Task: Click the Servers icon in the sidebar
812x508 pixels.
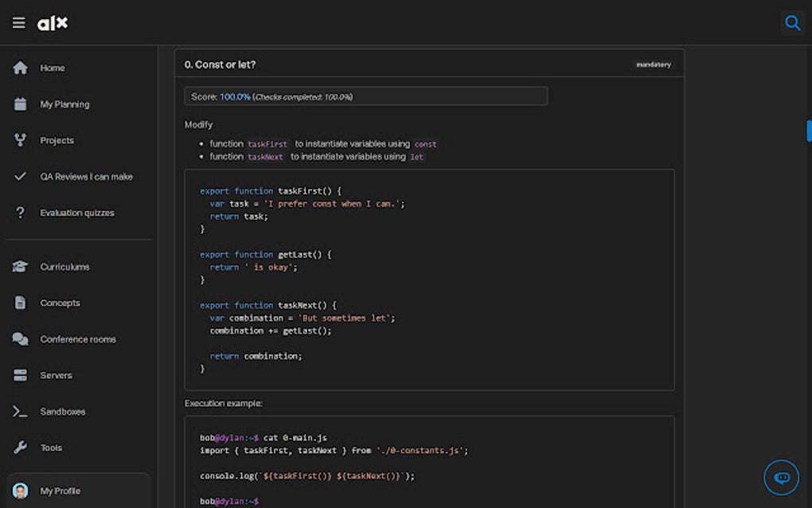Action: 20,375
